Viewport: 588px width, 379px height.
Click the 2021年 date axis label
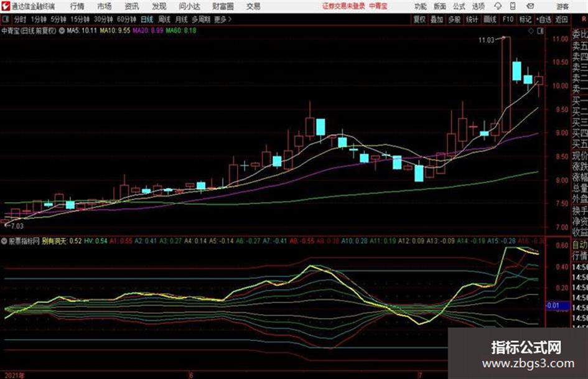coord(14,375)
